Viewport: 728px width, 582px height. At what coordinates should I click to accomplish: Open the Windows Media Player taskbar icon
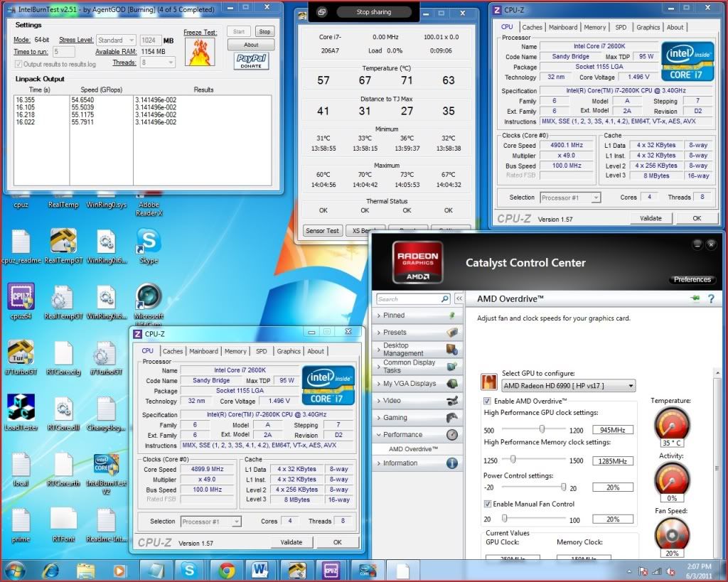[x=119, y=571]
